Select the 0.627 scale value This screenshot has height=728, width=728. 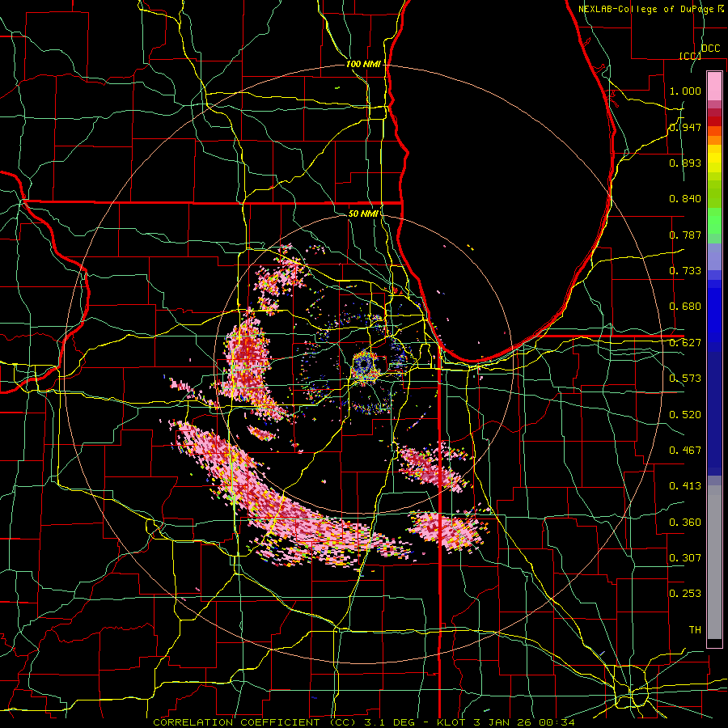click(x=685, y=342)
